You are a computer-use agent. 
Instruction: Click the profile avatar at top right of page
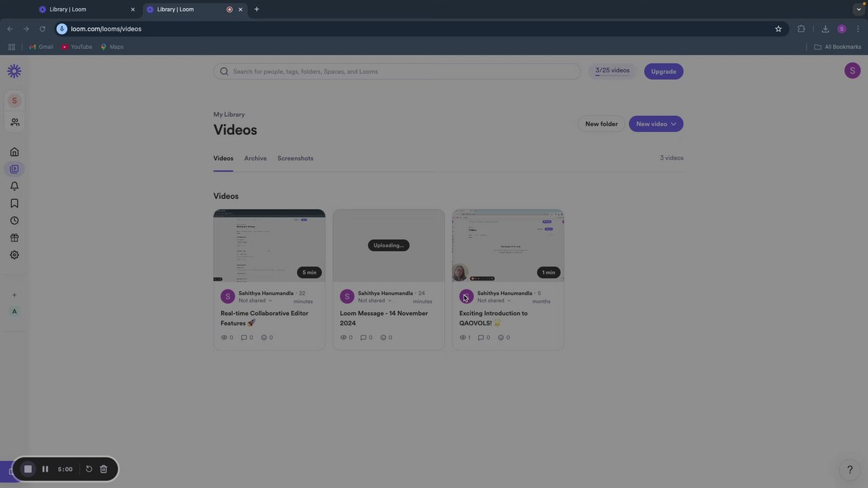tap(852, 70)
